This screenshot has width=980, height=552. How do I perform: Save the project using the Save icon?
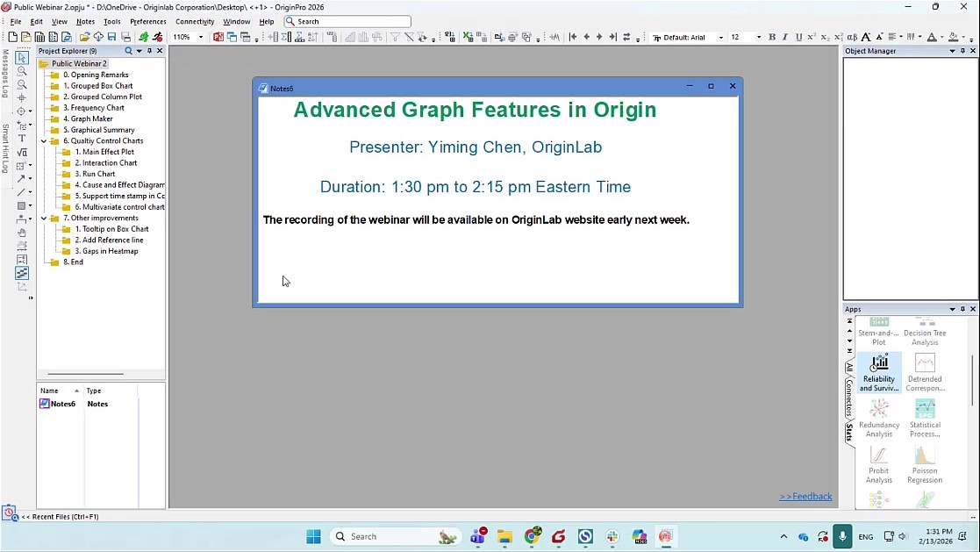coord(111,37)
